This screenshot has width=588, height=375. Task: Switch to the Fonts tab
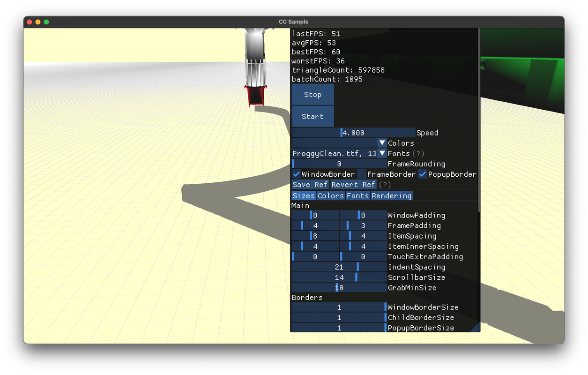pyautogui.click(x=357, y=195)
